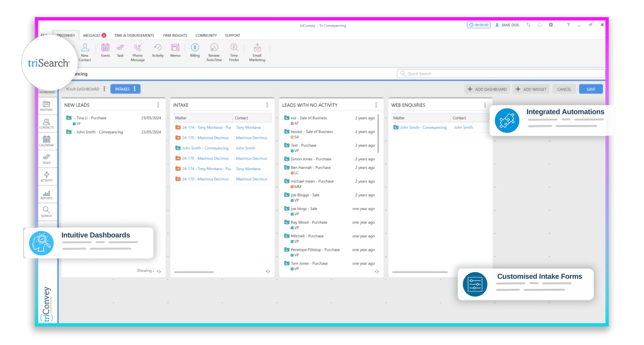Open the Calendar sidebar item
Screen dimensions: 644x345
point(46,141)
